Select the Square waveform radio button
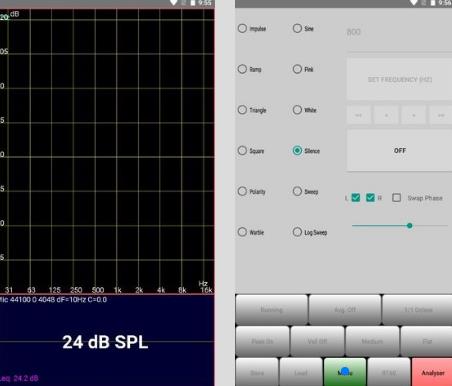Screen dimensions: 452x386 pos(242,150)
